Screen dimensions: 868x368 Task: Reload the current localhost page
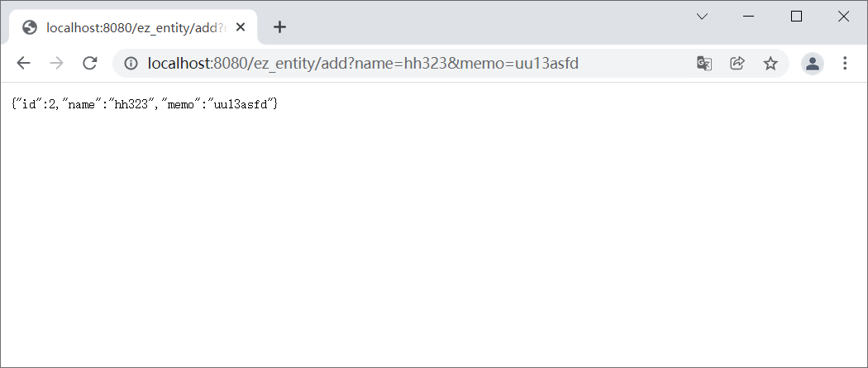click(x=89, y=63)
